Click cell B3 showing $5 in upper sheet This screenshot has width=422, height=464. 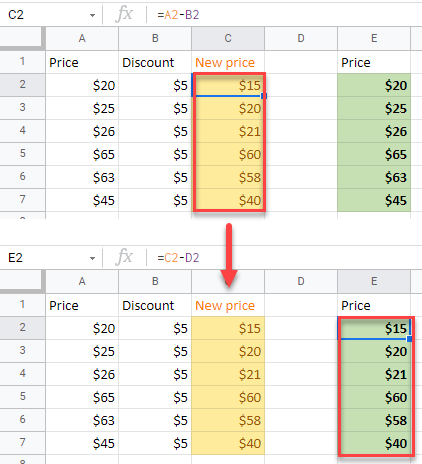coord(155,108)
